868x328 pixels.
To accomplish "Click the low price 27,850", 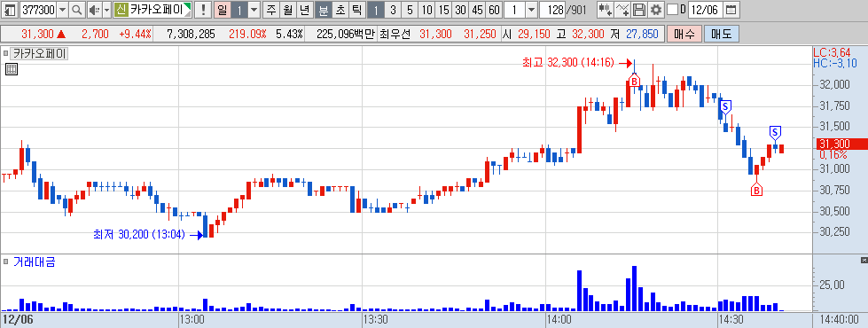I will click(642, 35).
